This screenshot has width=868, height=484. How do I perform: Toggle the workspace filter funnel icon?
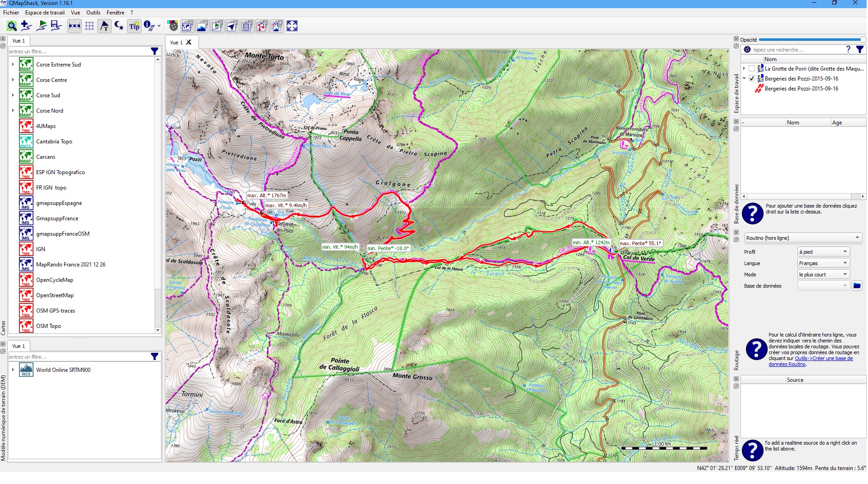859,50
